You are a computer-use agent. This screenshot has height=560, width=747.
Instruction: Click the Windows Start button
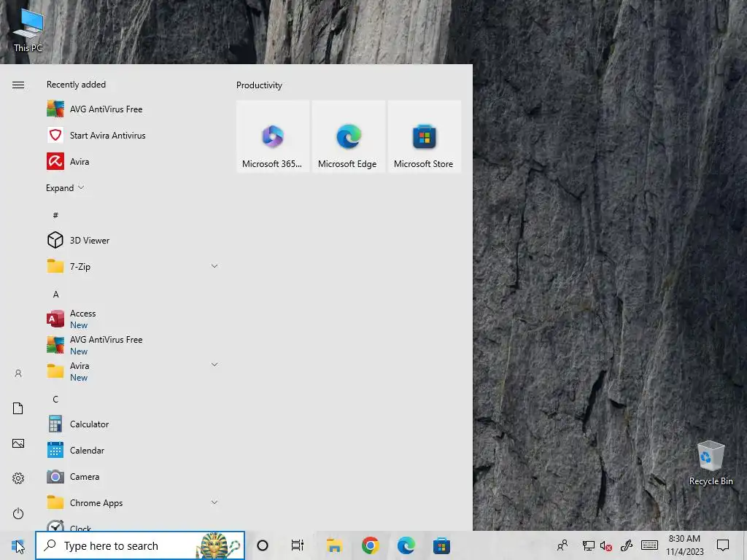point(18,545)
